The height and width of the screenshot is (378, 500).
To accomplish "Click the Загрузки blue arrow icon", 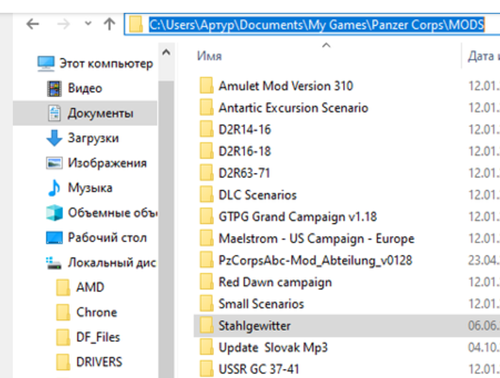I will click(54, 138).
